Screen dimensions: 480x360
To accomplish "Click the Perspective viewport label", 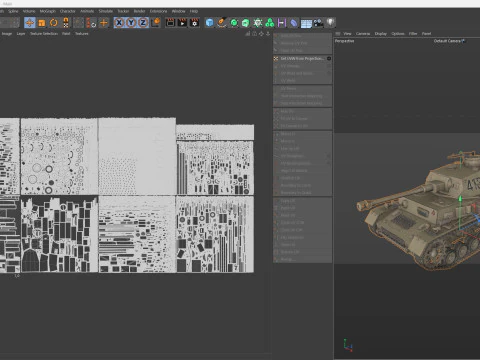I will click(344, 41).
